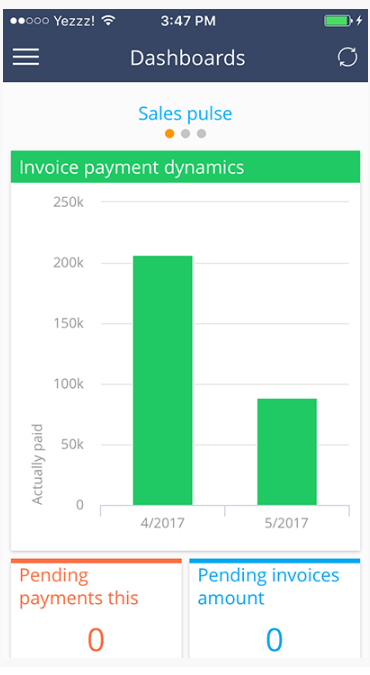370x675 pixels.
Task: Select the 5/2017 green bar
Action: [x=287, y=452]
